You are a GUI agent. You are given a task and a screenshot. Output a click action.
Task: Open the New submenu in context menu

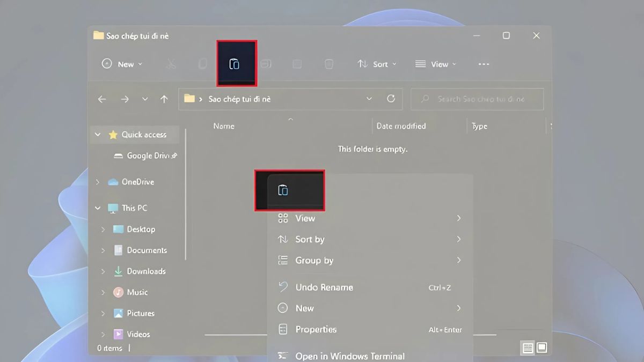coord(370,308)
